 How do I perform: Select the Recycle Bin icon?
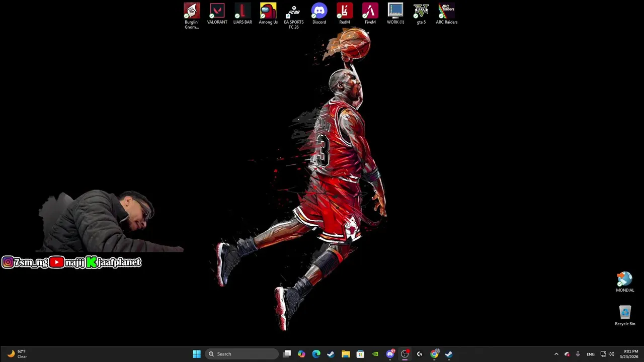(625, 316)
